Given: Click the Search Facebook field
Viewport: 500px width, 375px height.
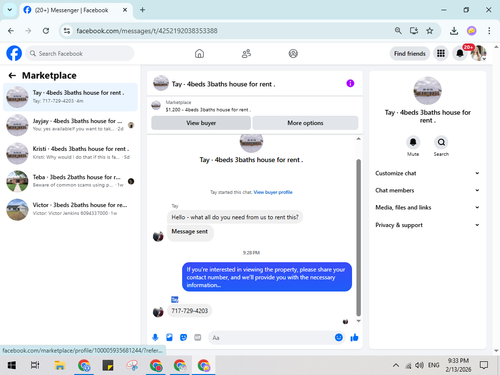Looking at the screenshot, I should pos(80,53).
